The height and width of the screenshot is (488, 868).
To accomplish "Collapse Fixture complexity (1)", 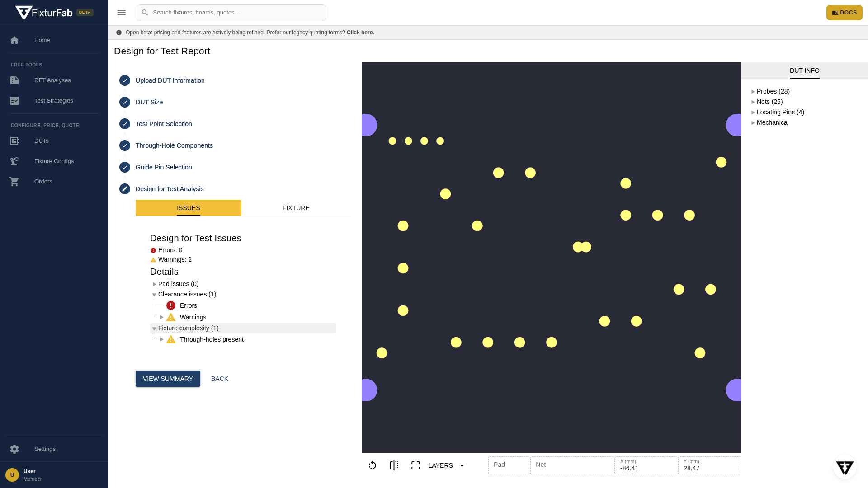I will [x=154, y=328].
